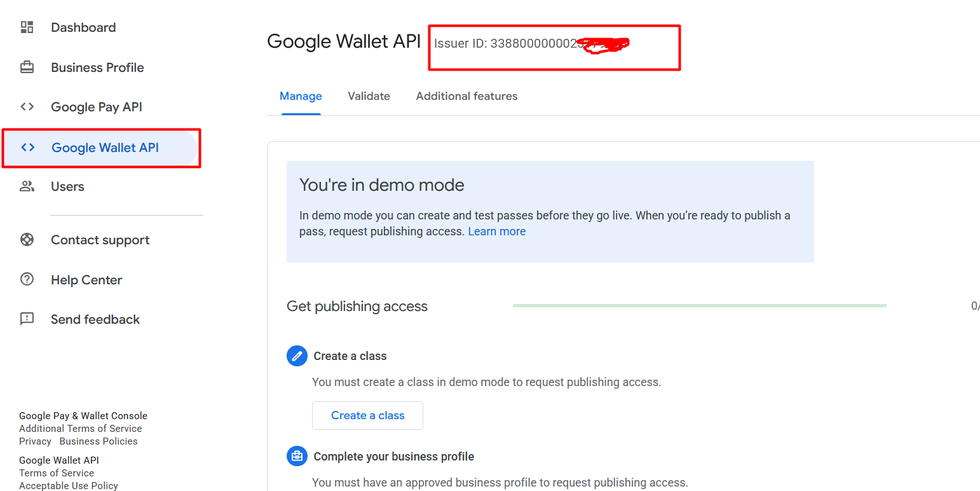
Task: Open the Privacy link in footer
Action: tap(35, 441)
